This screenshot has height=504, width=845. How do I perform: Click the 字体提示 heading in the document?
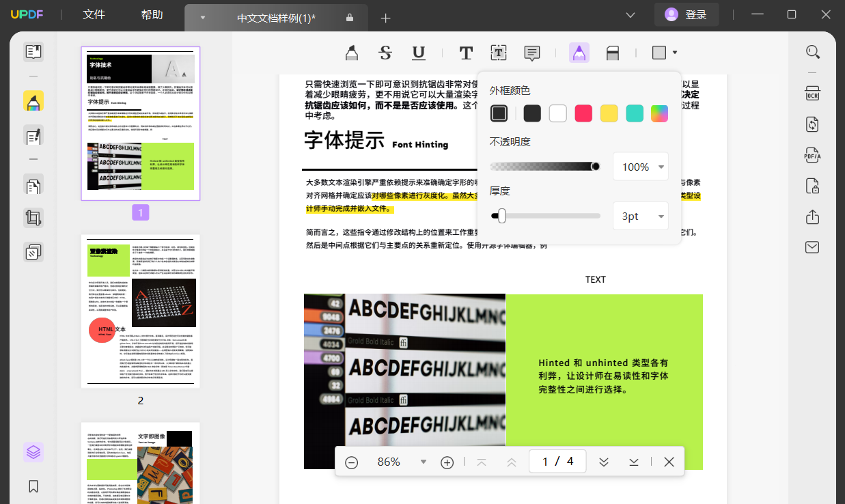[x=344, y=141]
